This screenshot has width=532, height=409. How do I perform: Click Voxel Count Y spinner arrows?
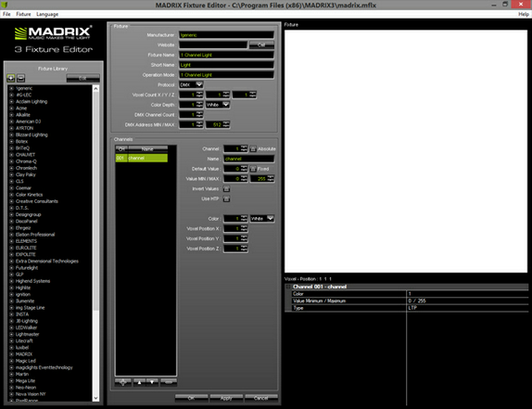226,95
